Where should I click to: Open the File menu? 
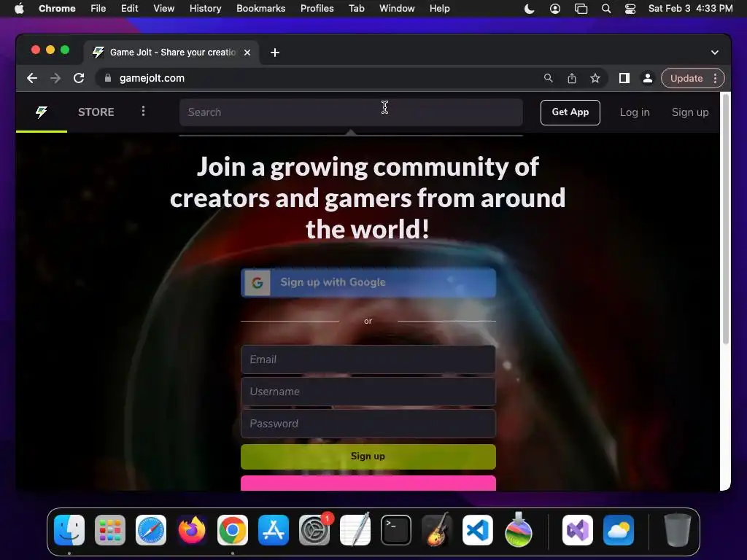pyautogui.click(x=98, y=9)
